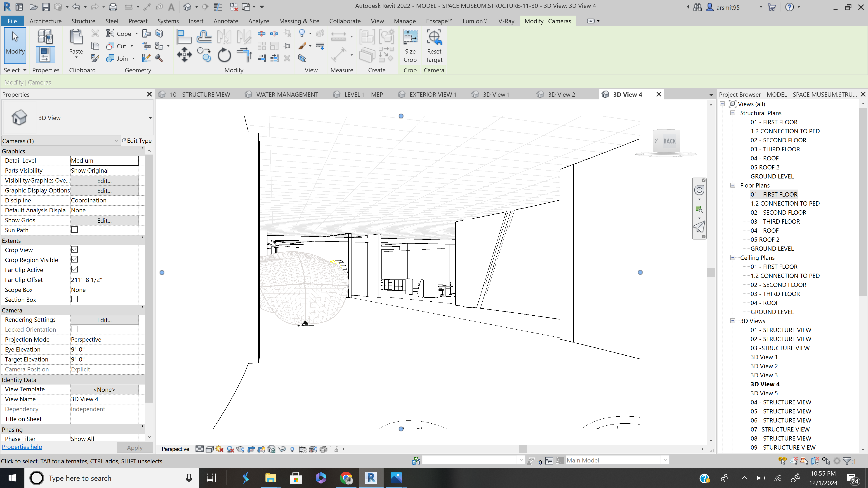
Task: Click the Windows search box
Action: click(111, 478)
